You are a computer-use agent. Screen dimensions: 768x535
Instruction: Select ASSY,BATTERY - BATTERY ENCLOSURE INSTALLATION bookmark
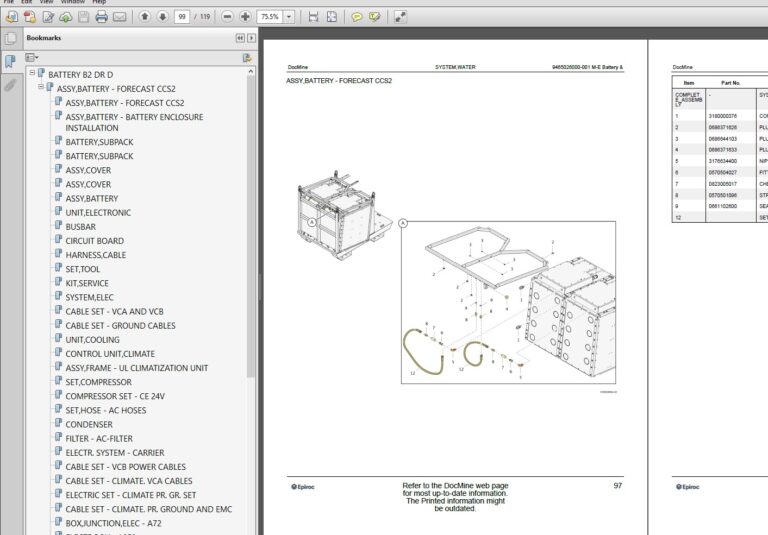134,122
